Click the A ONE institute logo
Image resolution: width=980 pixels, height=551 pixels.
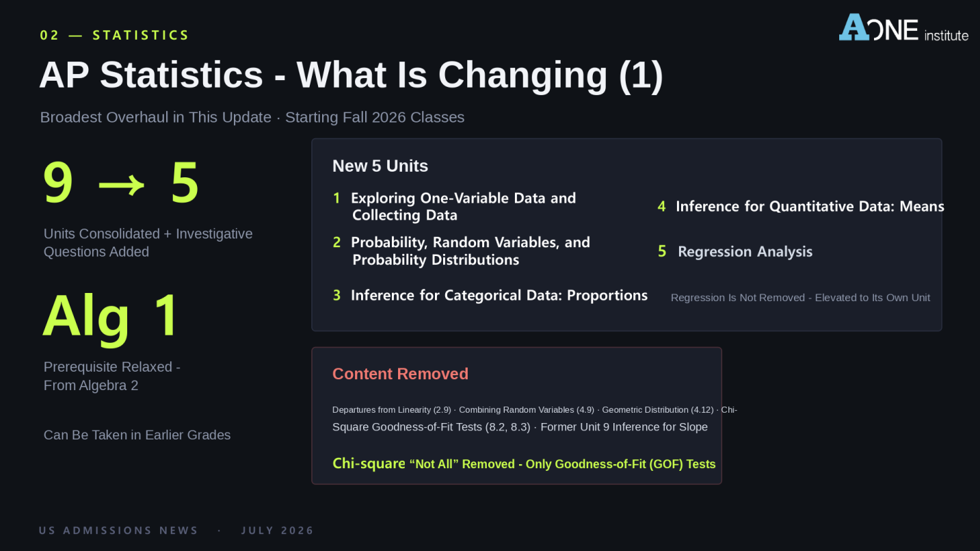click(x=903, y=27)
